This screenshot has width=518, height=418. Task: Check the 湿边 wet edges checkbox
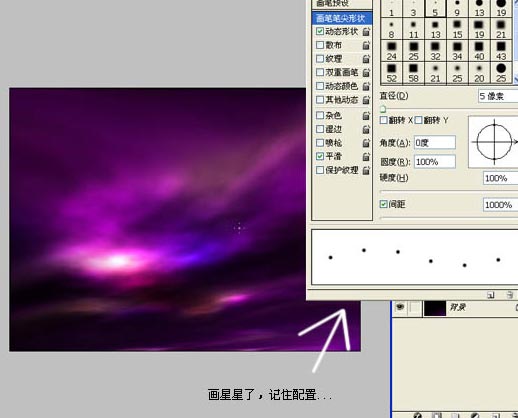(320, 129)
